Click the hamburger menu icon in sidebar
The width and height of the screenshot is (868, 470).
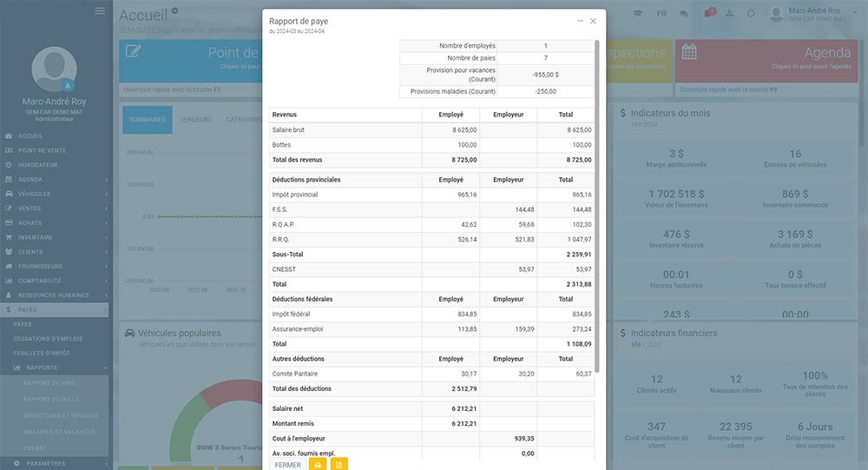tap(100, 11)
